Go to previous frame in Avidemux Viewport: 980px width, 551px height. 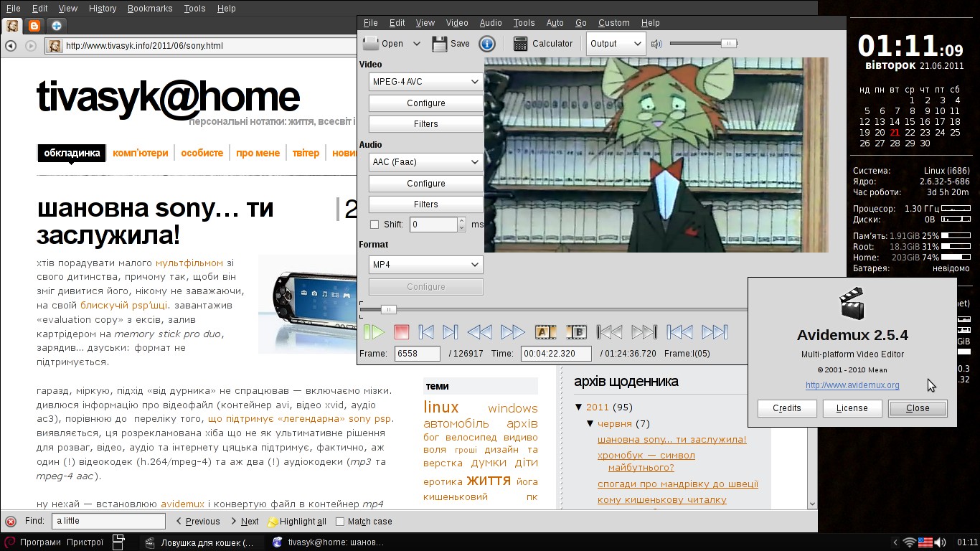click(426, 332)
